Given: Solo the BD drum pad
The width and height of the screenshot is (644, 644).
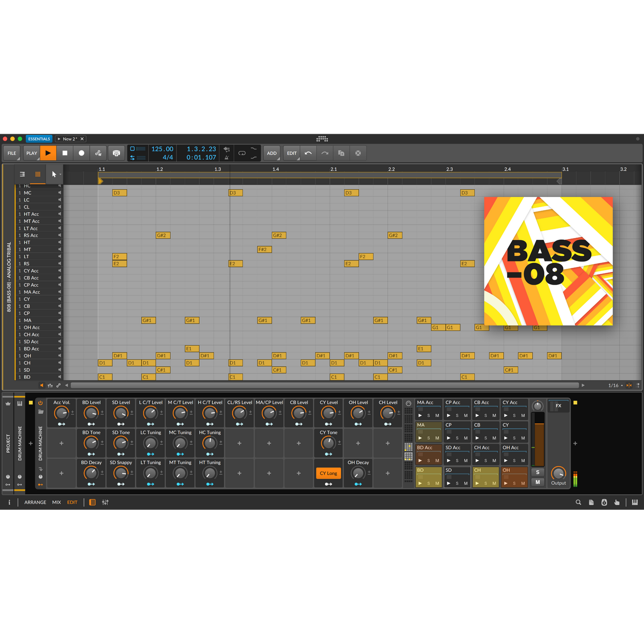Looking at the screenshot, I should point(429,484).
